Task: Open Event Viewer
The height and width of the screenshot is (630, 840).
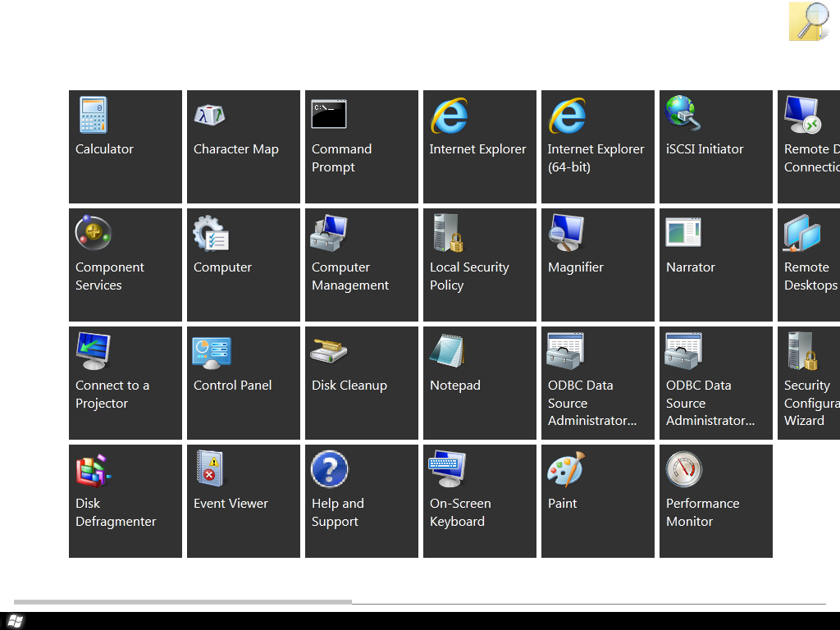Action: click(x=244, y=501)
